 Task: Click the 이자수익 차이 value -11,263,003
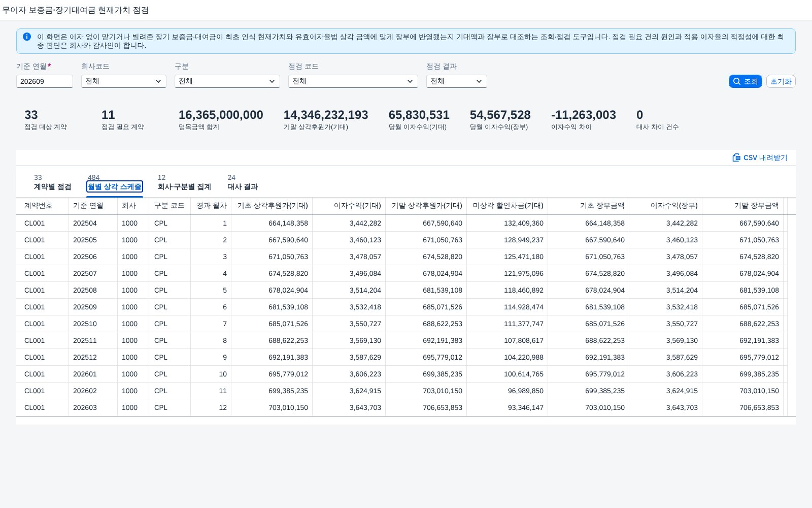click(x=584, y=115)
